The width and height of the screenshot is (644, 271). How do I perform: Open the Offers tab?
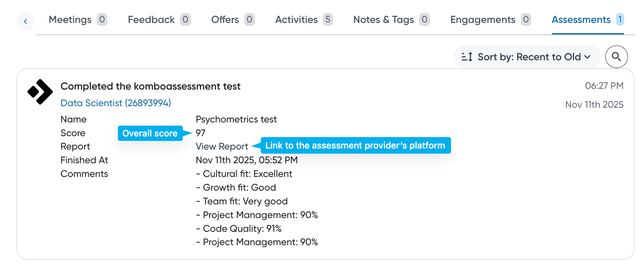pyautogui.click(x=225, y=20)
